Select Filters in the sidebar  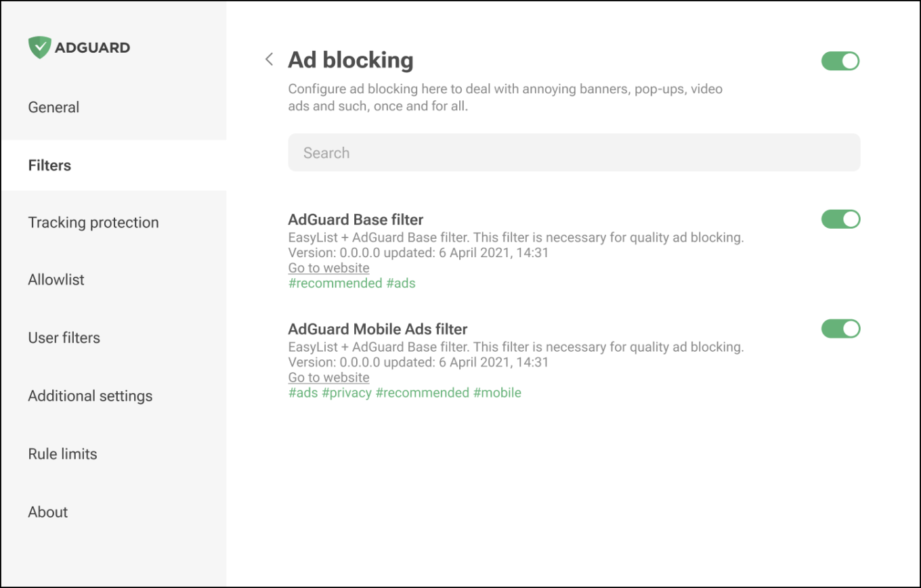49,165
